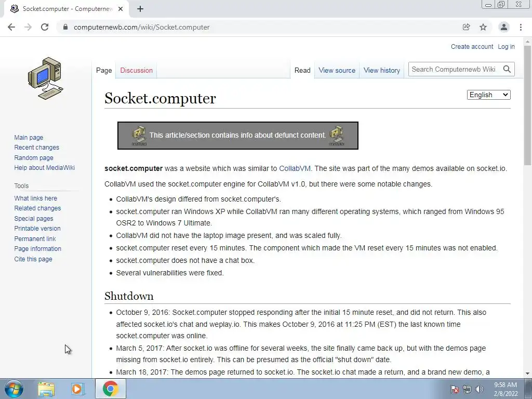The image size is (532, 399).
Task: Click Related changes tool link
Action: click(37, 208)
